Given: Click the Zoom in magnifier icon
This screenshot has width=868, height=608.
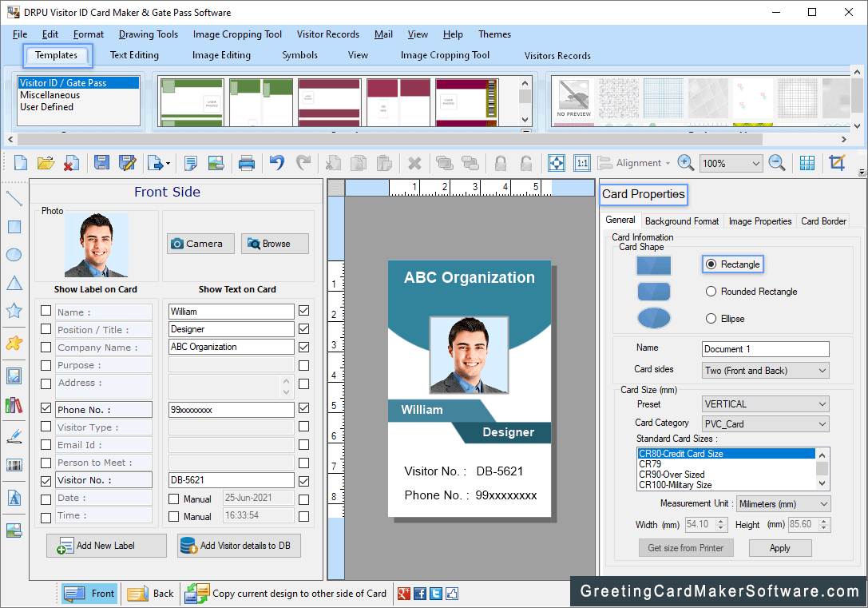Looking at the screenshot, I should click(x=685, y=163).
